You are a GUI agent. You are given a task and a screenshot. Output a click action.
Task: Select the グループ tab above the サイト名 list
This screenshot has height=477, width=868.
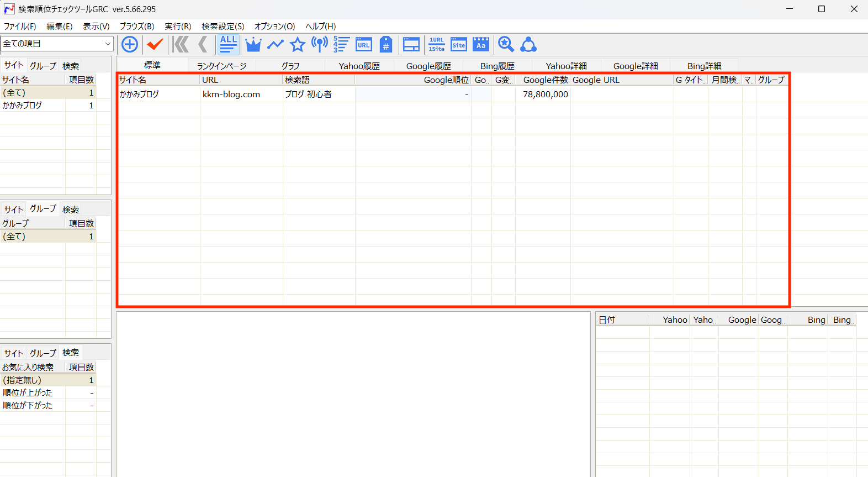43,66
